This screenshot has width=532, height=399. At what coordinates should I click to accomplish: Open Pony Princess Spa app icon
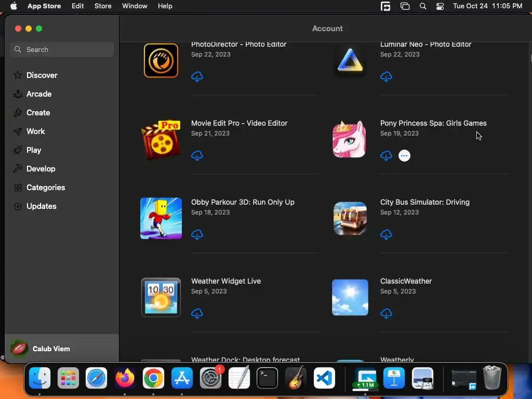[x=350, y=139]
